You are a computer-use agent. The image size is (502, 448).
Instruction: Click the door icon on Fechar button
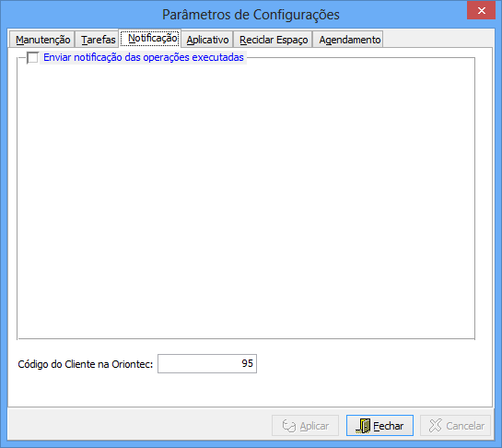coord(363,426)
